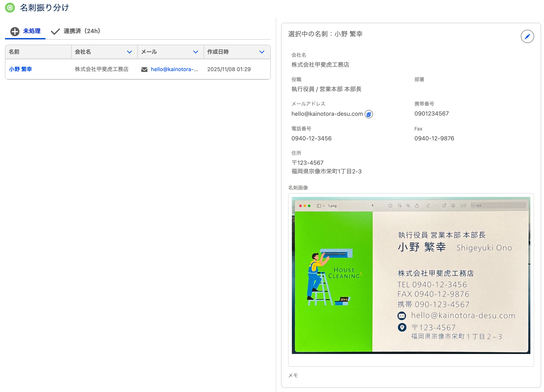Image resolution: width=544 pixels, height=392 pixels.
Task: Click the Fax number 0940-12-9876
Action: coord(434,138)
